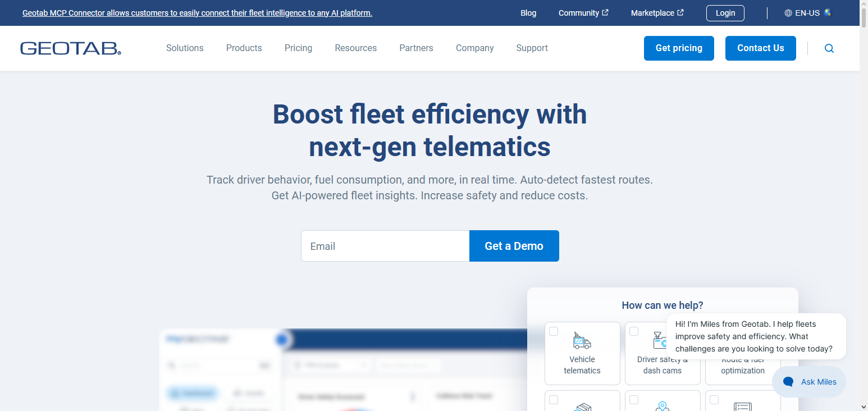Screen dimensions: 868x411
Task: Click the 'Boost fleet efficiency with' headline
Action: click(430, 115)
